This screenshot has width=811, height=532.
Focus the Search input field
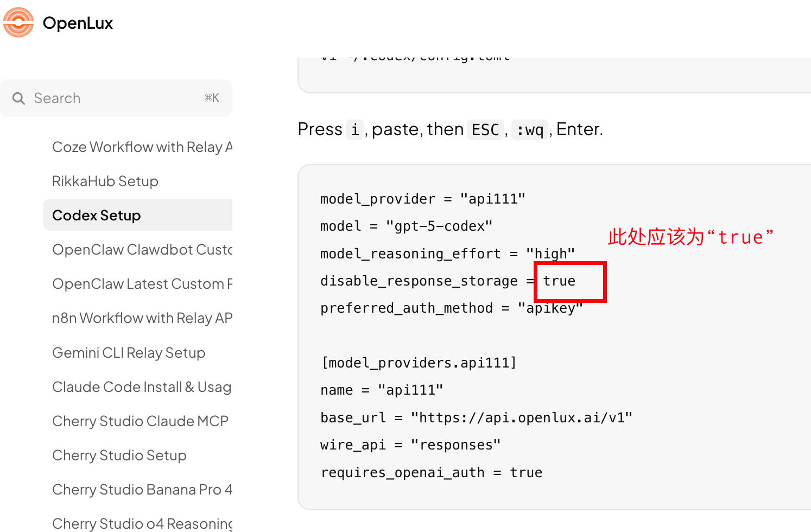click(x=116, y=98)
